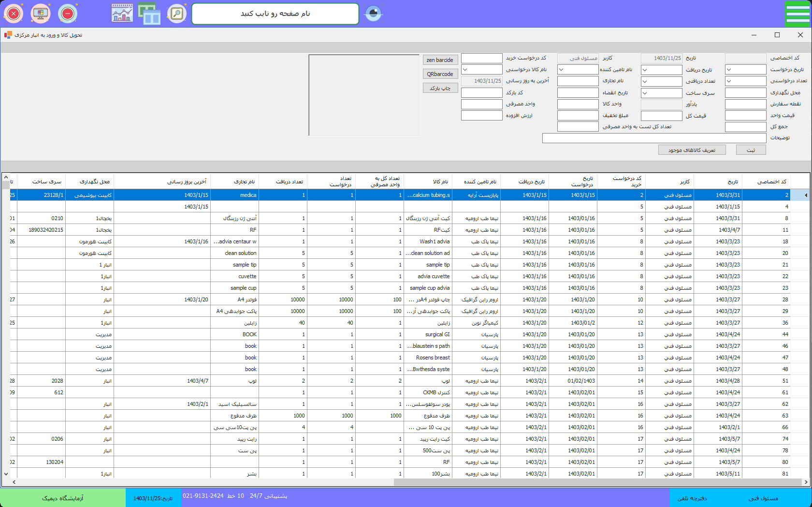Open the green hamburger menu
This screenshot has width=812, height=507.
pyautogui.click(x=797, y=14)
